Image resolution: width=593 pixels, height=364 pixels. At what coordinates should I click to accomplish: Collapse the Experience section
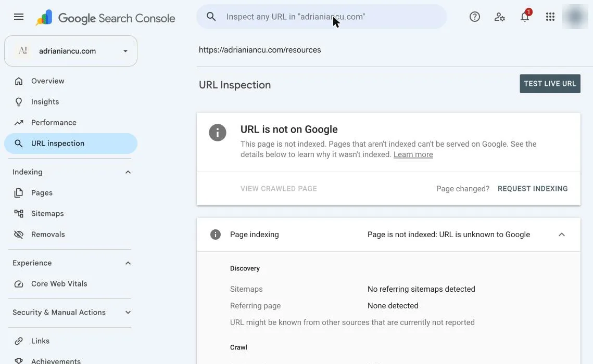pyautogui.click(x=128, y=263)
